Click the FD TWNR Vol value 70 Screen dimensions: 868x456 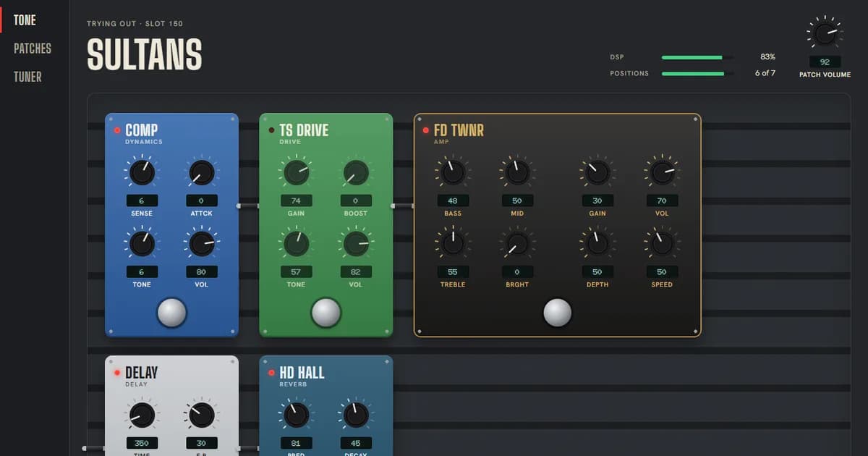click(x=662, y=200)
